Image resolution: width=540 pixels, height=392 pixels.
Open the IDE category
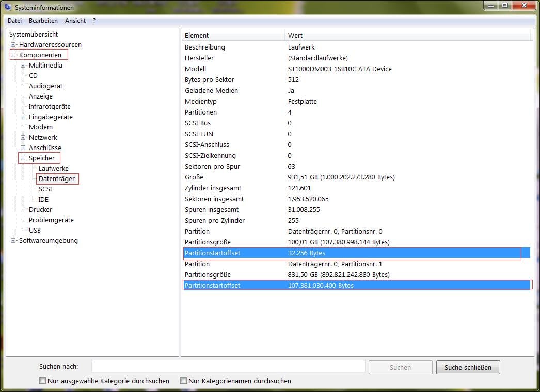coord(43,199)
